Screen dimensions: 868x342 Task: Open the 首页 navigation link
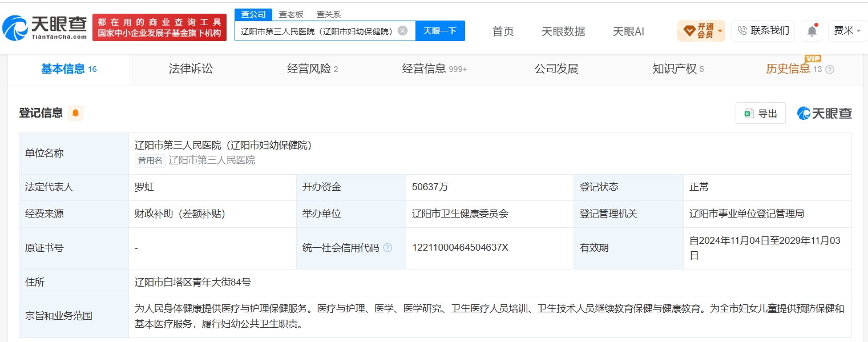[x=503, y=31]
